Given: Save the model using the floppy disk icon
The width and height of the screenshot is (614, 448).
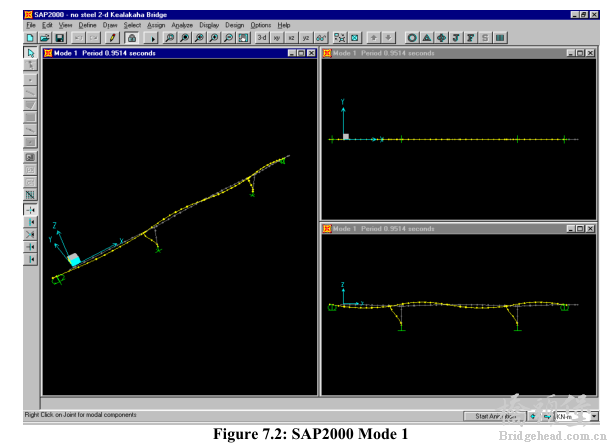Looking at the screenshot, I should (x=60, y=38).
